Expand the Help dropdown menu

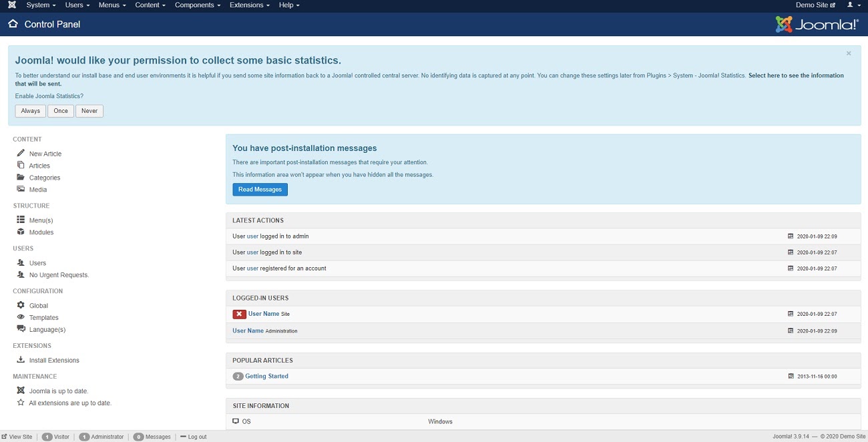(288, 5)
